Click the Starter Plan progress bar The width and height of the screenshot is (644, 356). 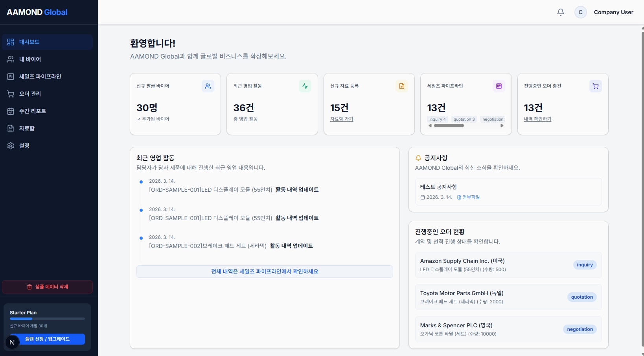click(47, 319)
